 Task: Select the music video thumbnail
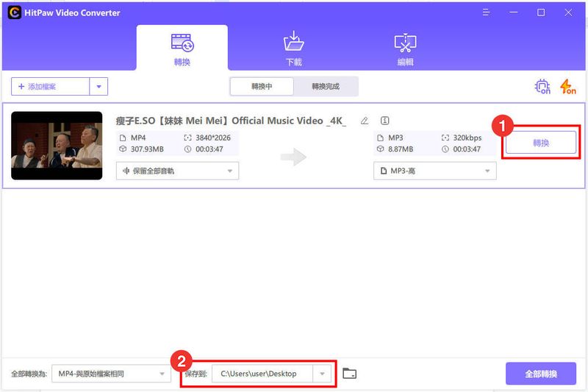[57, 146]
